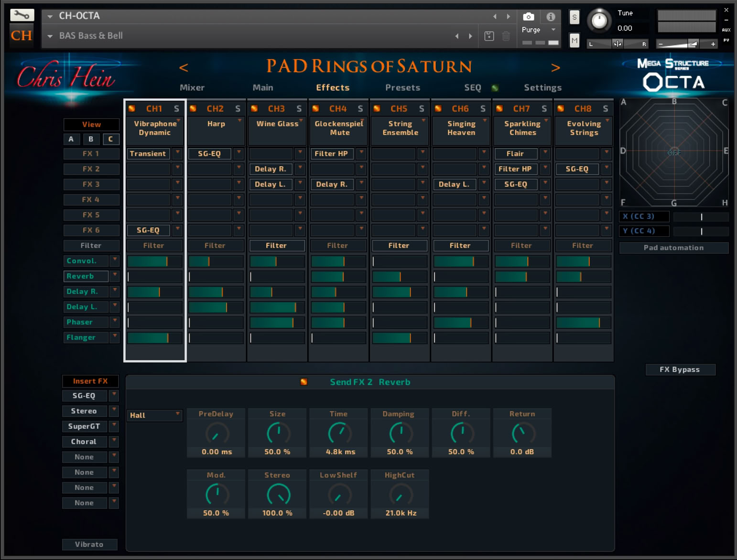Toggle CH4 power indicator

tap(315, 108)
